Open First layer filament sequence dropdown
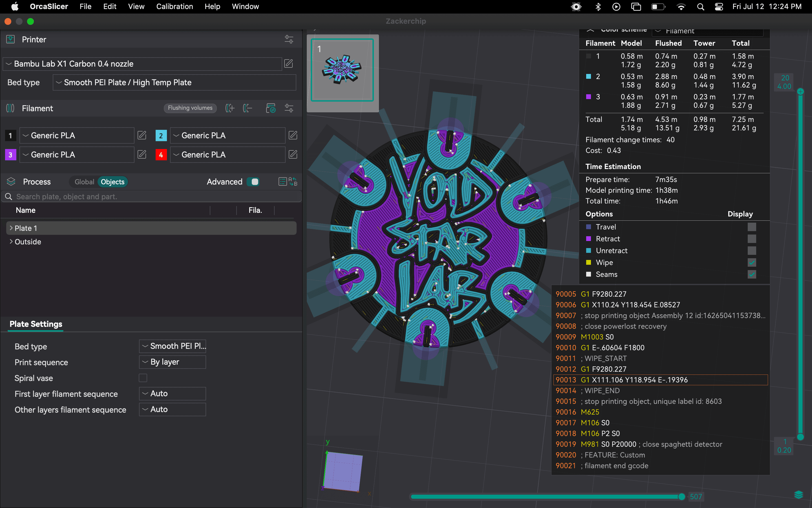 click(x=173, y=393)
